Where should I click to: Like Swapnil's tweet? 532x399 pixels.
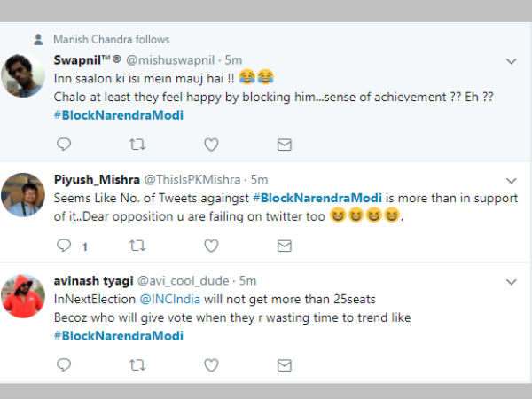(x=211, y=144)
